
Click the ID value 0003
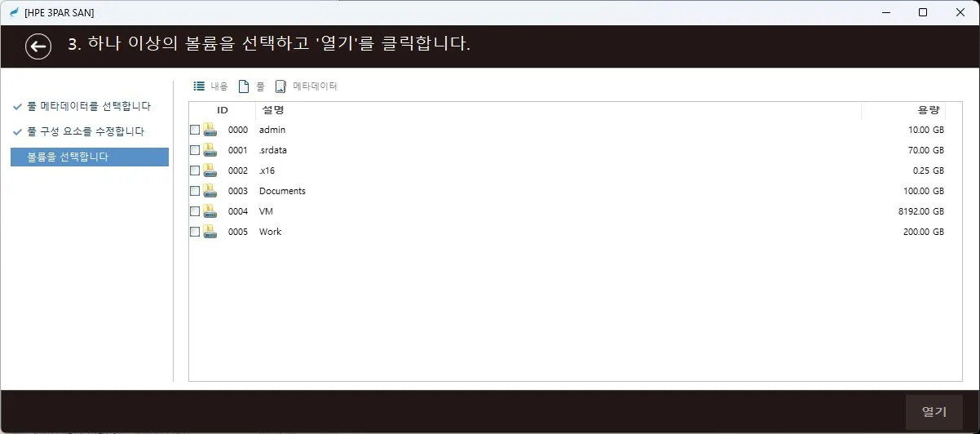[238, 191]
